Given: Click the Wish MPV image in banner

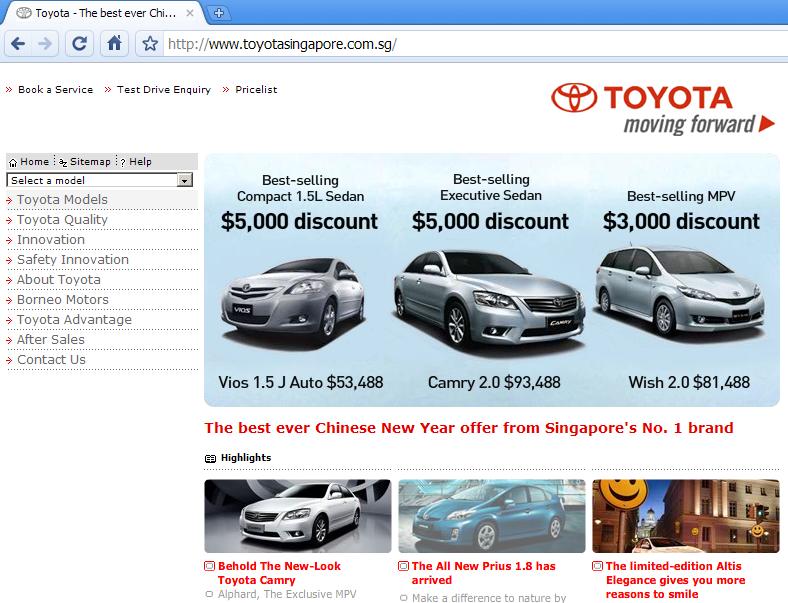Looking at the screenshot, I should coord(680,291).
